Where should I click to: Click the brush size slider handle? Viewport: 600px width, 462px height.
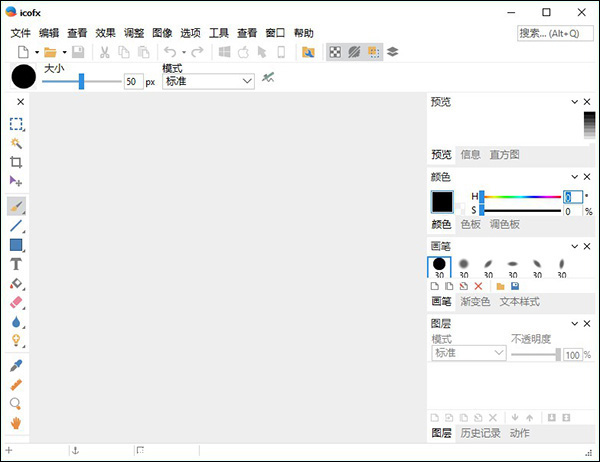81,81
